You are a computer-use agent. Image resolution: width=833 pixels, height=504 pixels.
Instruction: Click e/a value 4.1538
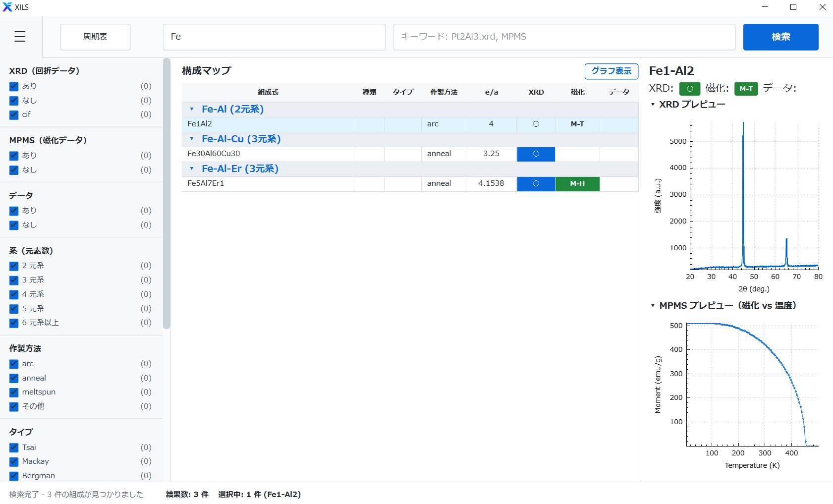[491, 183]
